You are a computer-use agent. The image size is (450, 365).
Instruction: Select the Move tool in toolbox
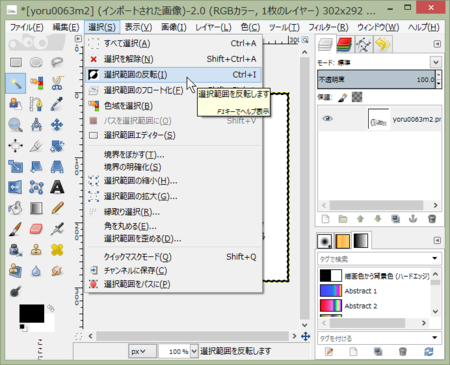pyautogui.click(x=57, y=125)
